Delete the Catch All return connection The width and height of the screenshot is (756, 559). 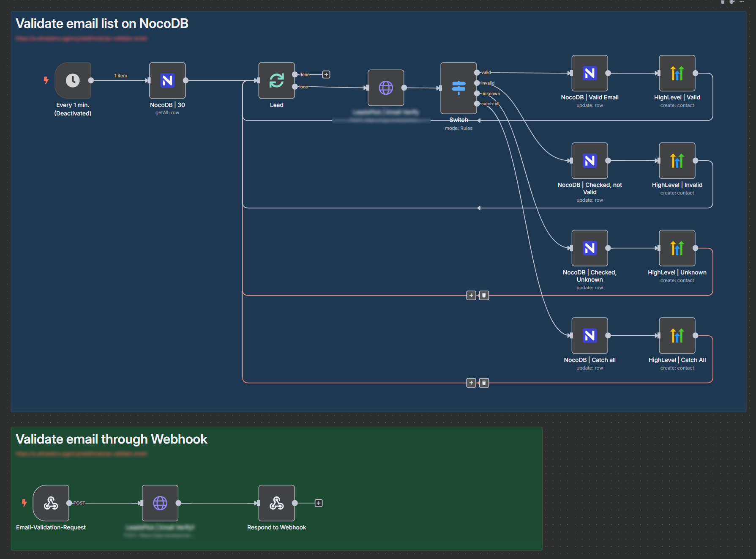pos(484,383)
